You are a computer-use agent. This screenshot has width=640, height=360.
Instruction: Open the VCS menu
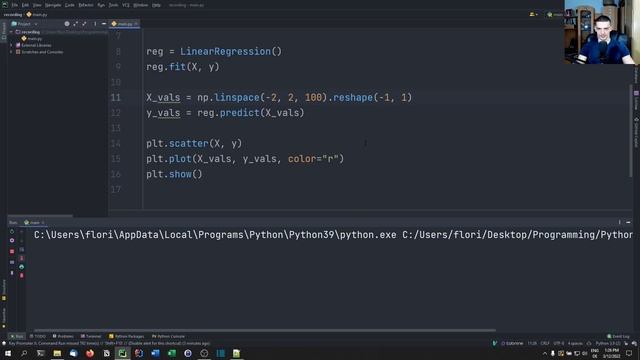pos(126,5)
